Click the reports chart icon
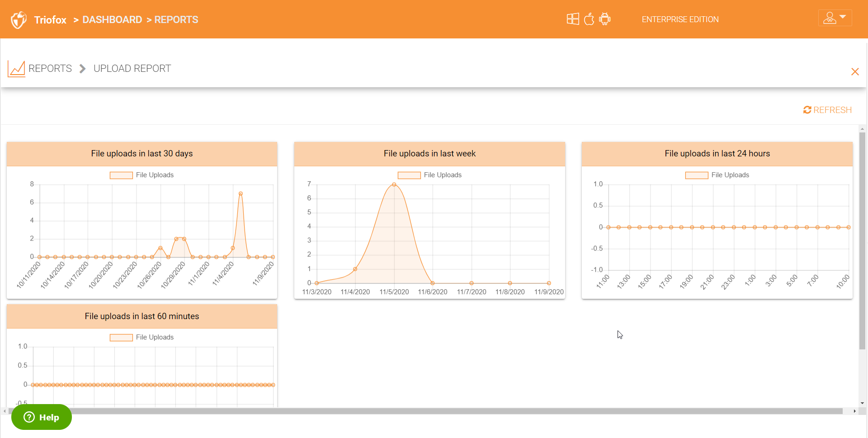The height and width of the screenshot is (438, 868). click(16, 69)
